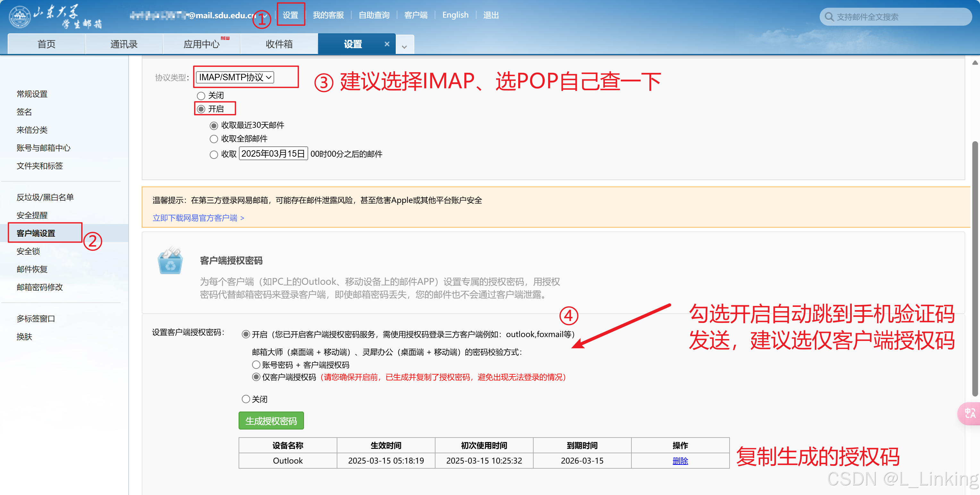Image resolution: width=980 pixels, height=495 pixels.
Task: Open the 应用中心 tab
Action: pos(201,44)
